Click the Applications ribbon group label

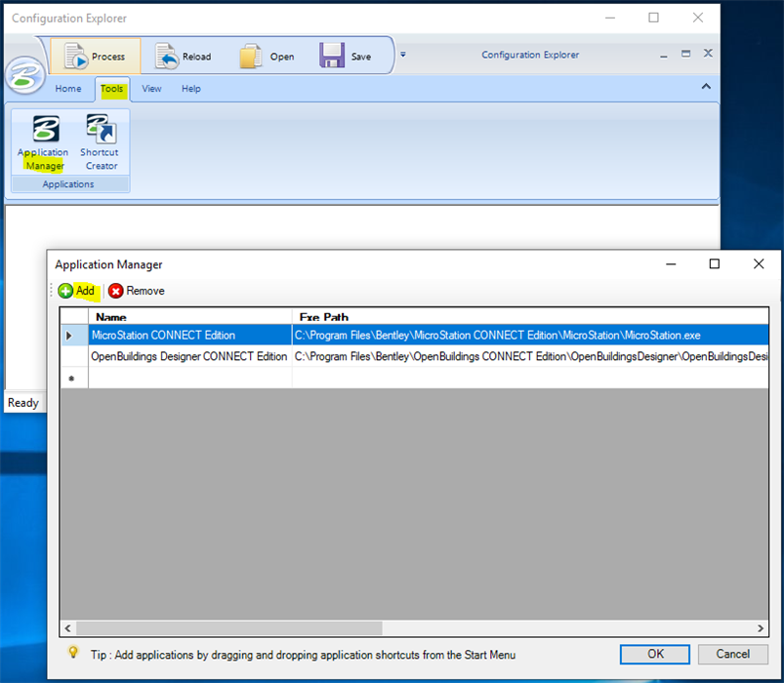[x=68, y=183]
